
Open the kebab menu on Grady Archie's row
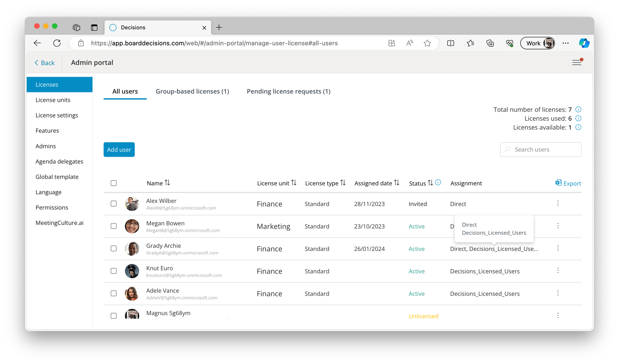tap(558, 248)
